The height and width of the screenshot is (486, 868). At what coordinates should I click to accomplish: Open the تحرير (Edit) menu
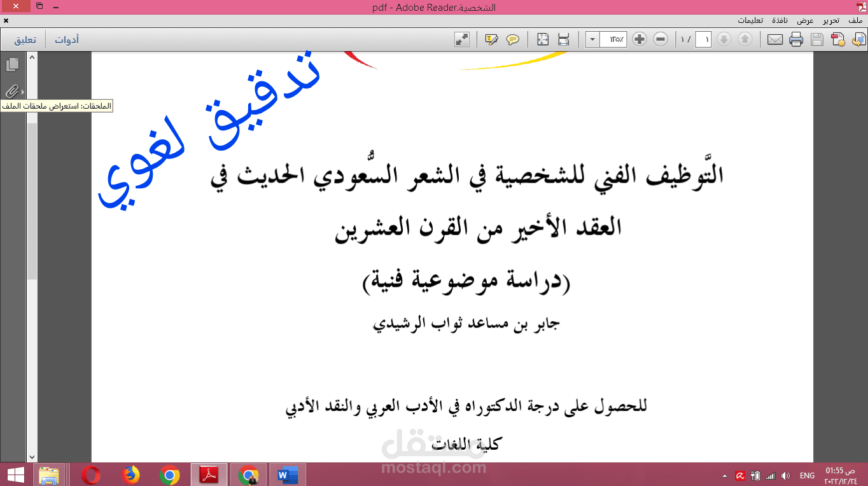click(x=831, y=20)
